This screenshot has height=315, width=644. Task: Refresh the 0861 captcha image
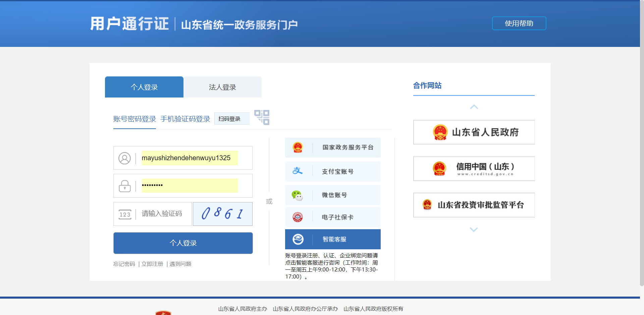pos(222,214)
